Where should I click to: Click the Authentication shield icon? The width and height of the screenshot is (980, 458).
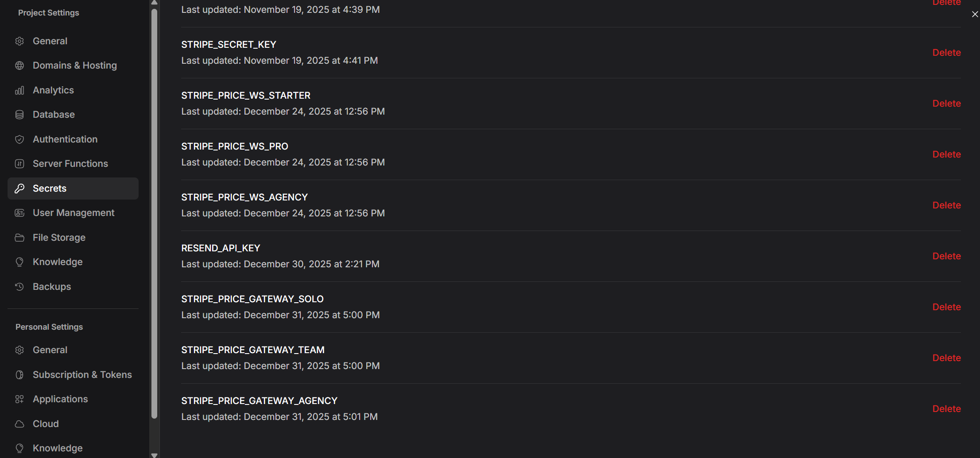click(x=19, y=139)
